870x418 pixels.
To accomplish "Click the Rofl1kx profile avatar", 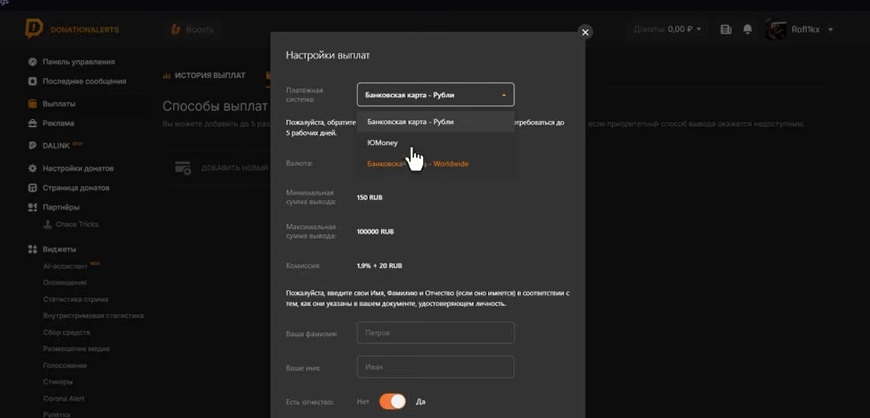I will click(776, 29).
